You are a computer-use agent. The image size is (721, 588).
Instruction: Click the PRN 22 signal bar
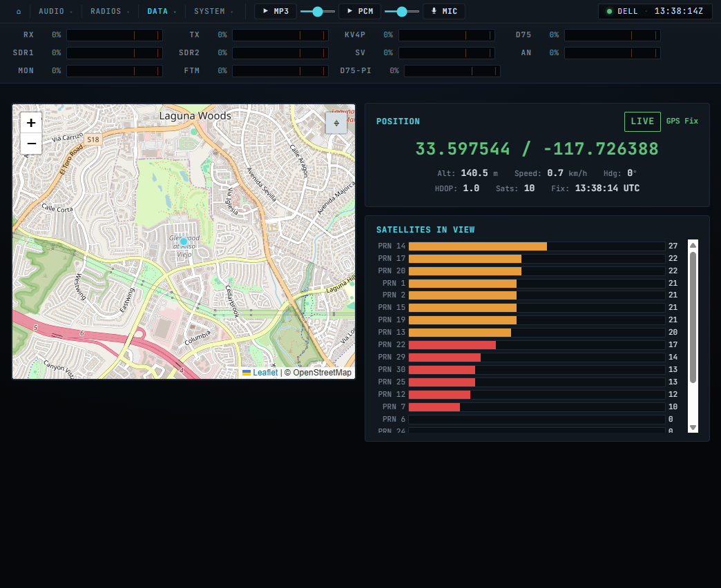537,344
